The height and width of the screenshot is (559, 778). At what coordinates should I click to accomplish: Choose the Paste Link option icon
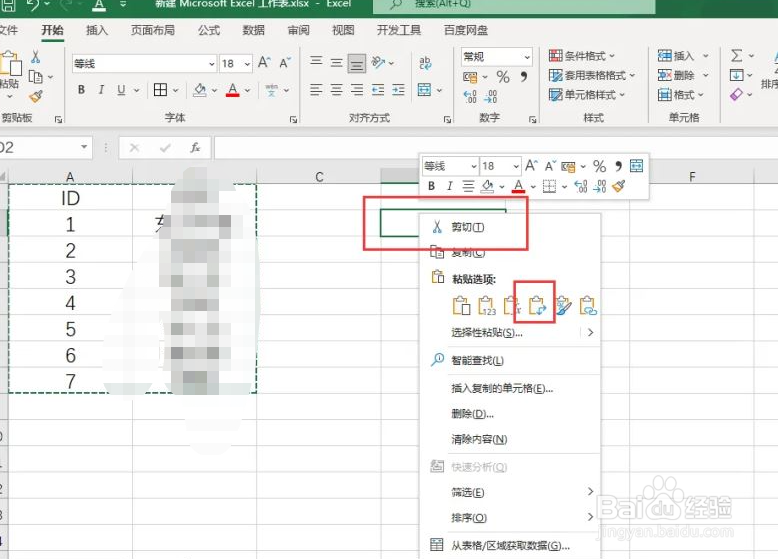pos(588,306)
